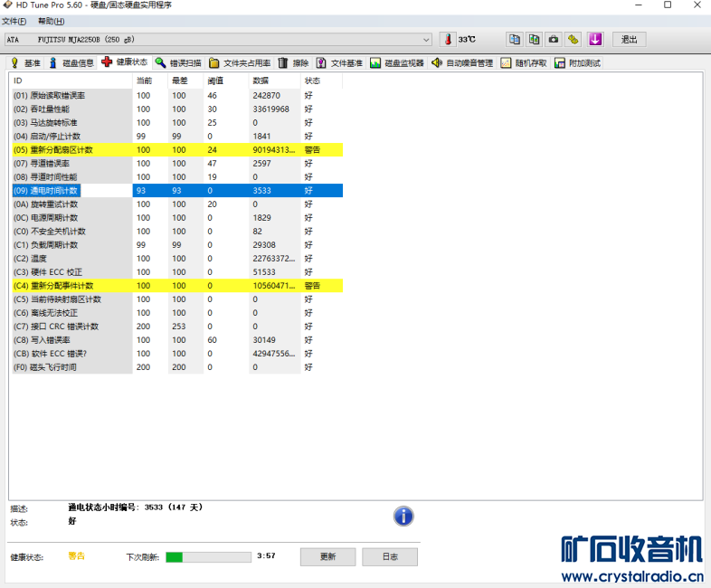This screenshot has height=588, width=711.
Task: Open the 自动噪音管理 tab
Action: (462, 63)
